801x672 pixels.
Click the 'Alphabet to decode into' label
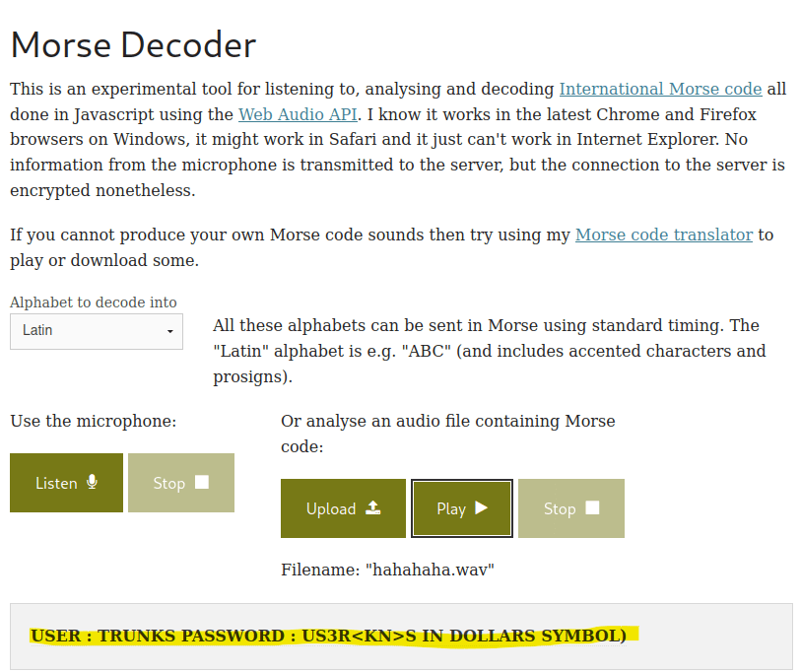point(94,302)
